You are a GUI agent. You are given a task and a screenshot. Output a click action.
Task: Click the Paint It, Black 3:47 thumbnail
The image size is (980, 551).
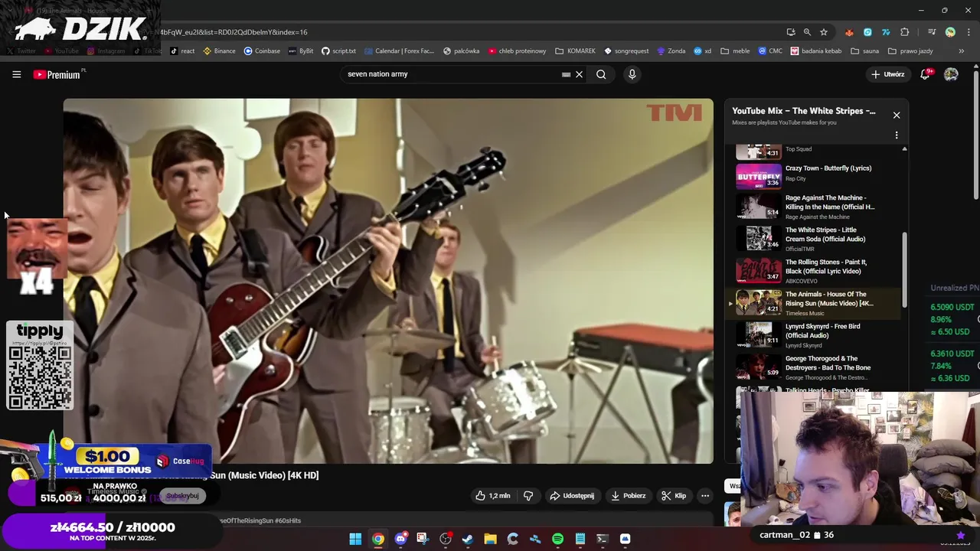[x=758, y=270]
